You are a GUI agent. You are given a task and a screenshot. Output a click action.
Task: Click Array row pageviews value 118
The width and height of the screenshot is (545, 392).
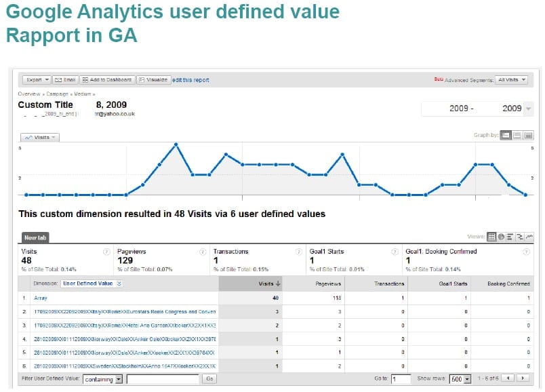337,298
